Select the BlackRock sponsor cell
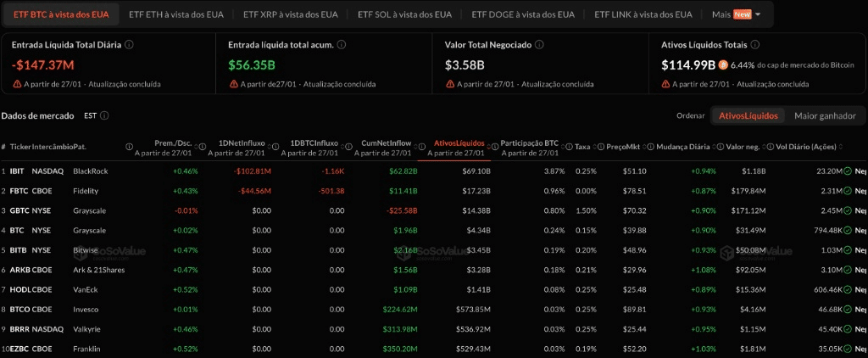This screenshot has height=358, width=868. 90,171
